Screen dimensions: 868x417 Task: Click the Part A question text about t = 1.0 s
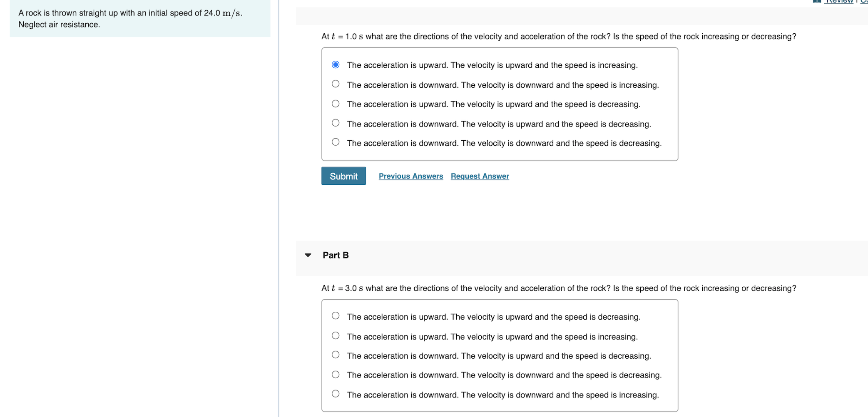pos(558,36)
